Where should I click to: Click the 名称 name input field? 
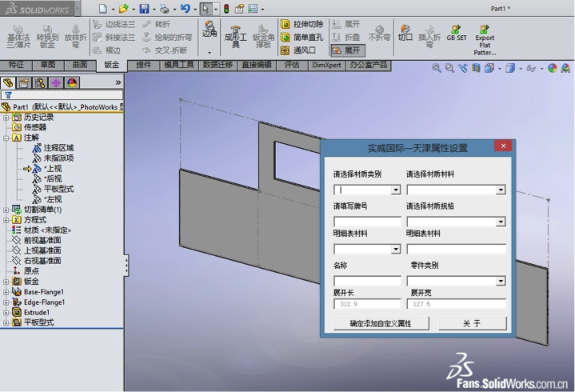[367, 281]
